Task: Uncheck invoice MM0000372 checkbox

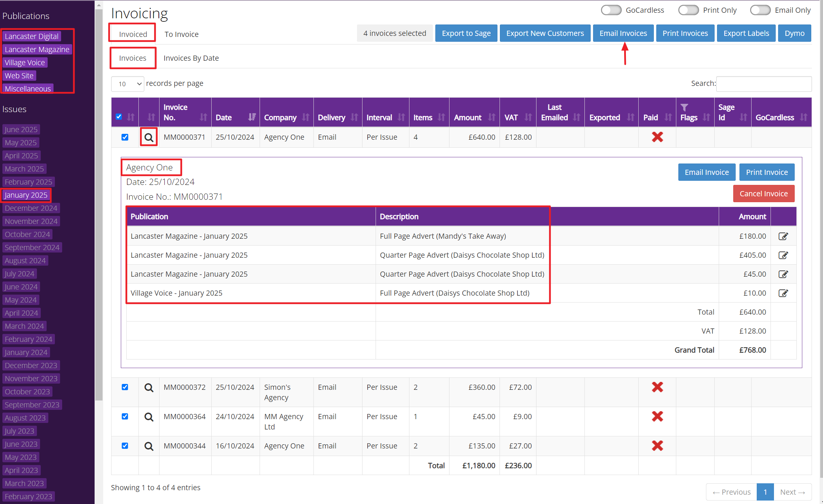Action: [125, 387]
